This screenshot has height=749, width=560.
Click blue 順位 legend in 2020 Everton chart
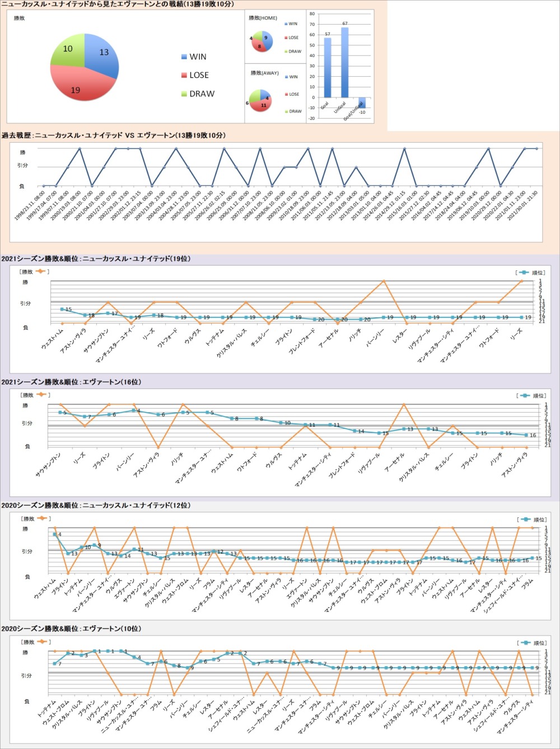[531, 643]
